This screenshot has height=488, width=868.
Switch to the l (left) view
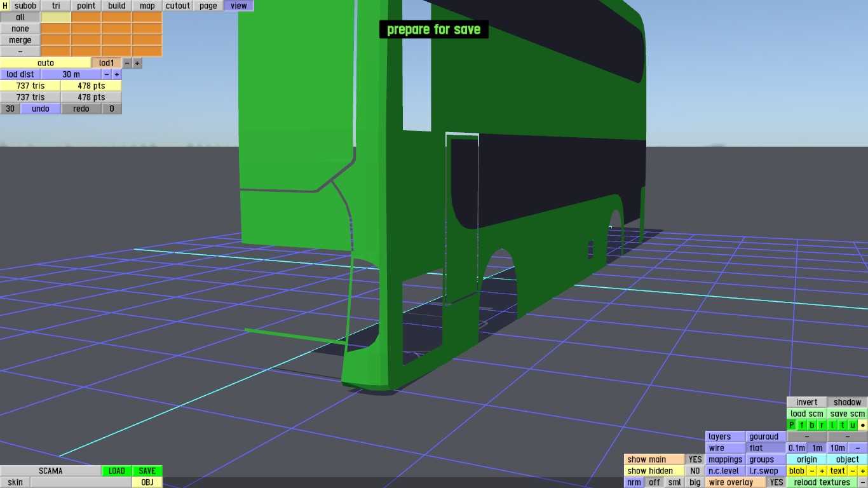(x=832, y=425)
